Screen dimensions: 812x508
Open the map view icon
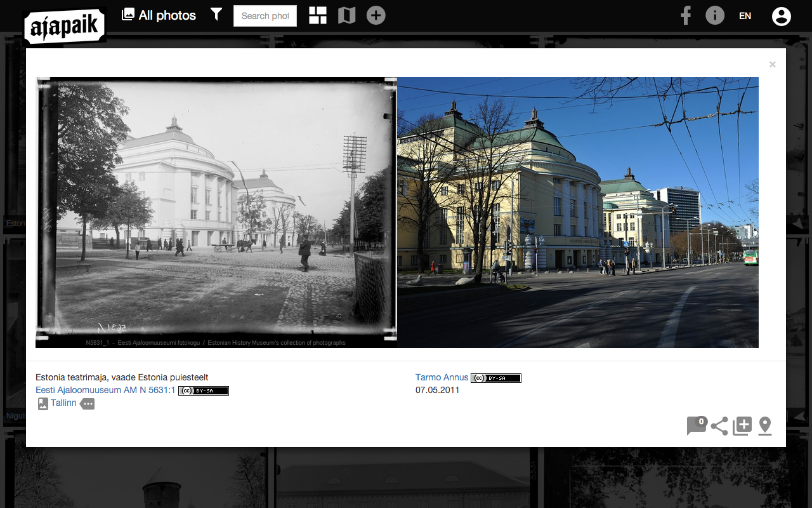coord(346,15)
